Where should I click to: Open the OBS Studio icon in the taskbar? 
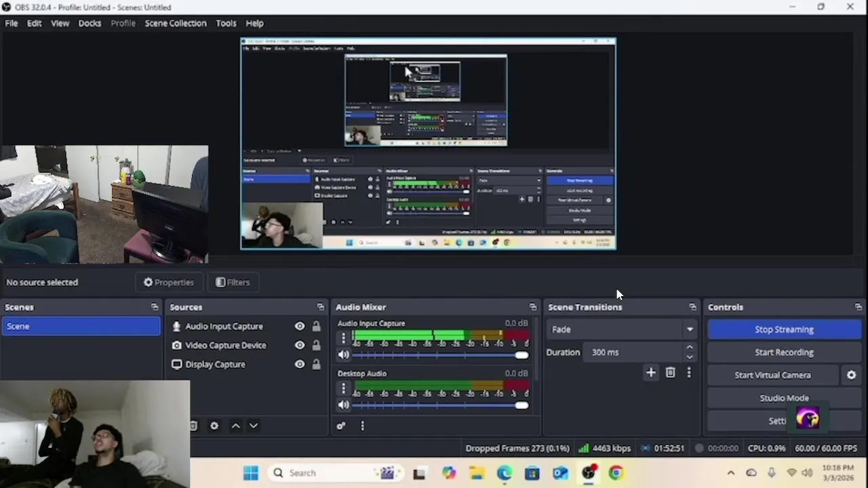point(589,473)
